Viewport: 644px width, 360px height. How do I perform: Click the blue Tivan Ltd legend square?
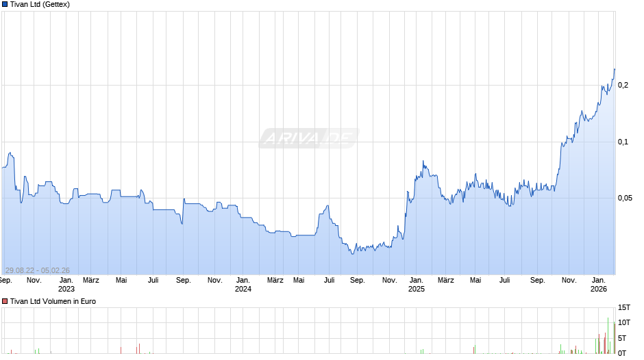(x=5, y=5)
